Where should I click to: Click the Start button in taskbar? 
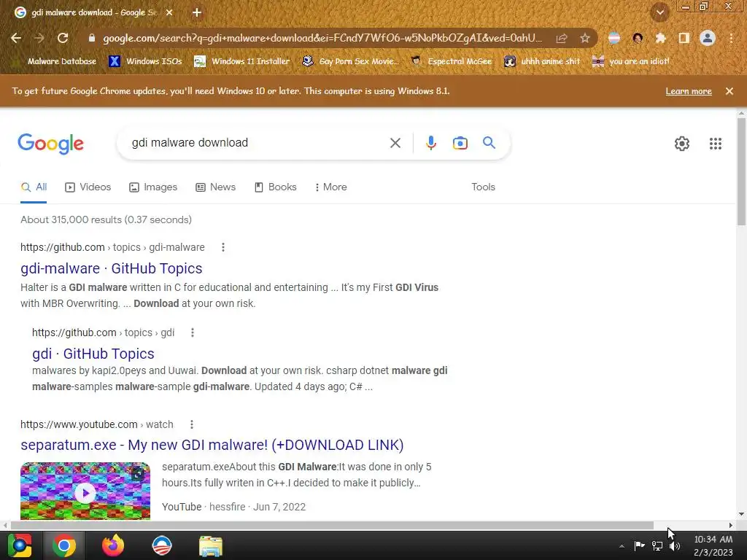pos(20,545)
